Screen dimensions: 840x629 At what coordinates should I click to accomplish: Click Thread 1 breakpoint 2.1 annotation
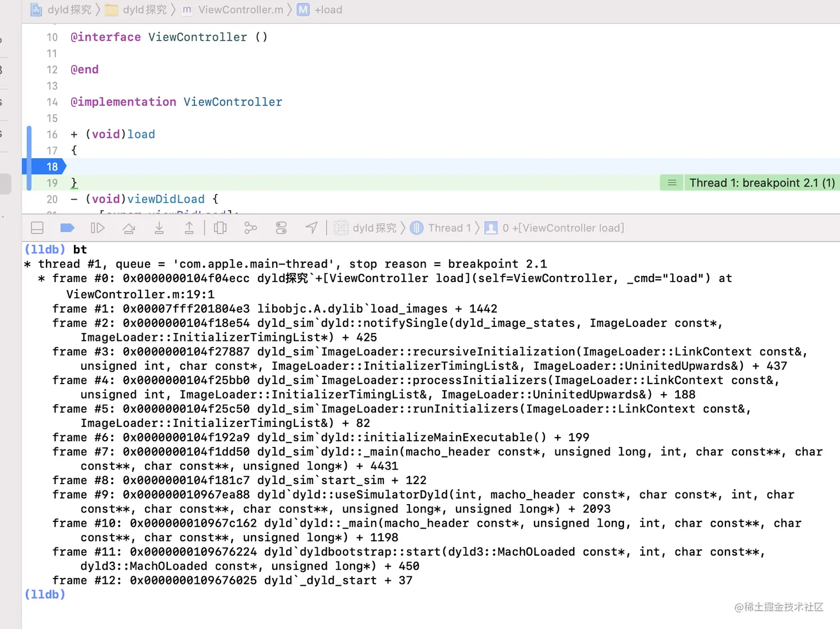coord(762,183)
